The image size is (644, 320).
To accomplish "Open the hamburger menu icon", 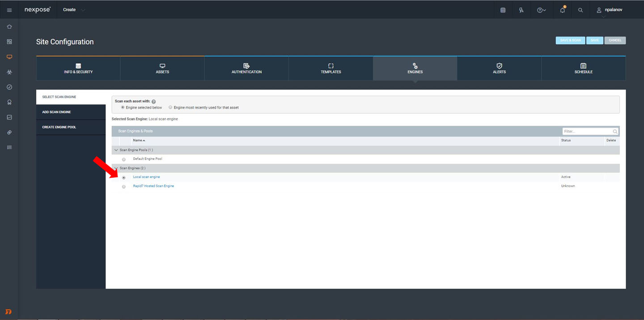I will point(9,10).
